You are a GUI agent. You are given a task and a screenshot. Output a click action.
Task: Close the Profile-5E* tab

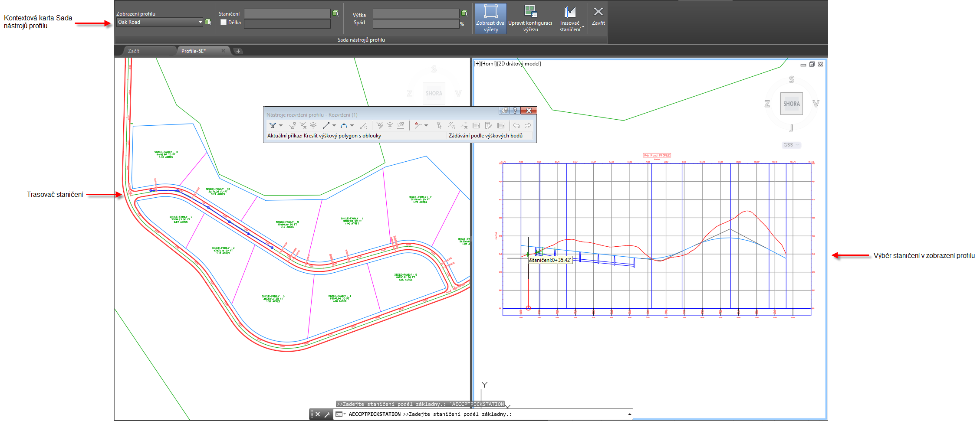[224, 51]
